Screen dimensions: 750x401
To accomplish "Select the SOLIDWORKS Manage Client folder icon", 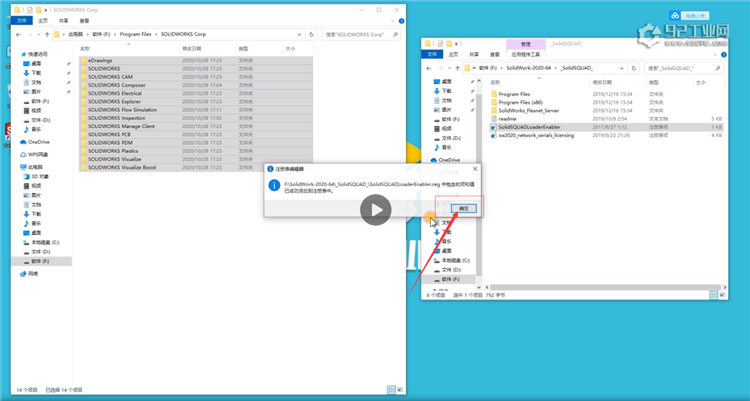I will pos(83,126).
